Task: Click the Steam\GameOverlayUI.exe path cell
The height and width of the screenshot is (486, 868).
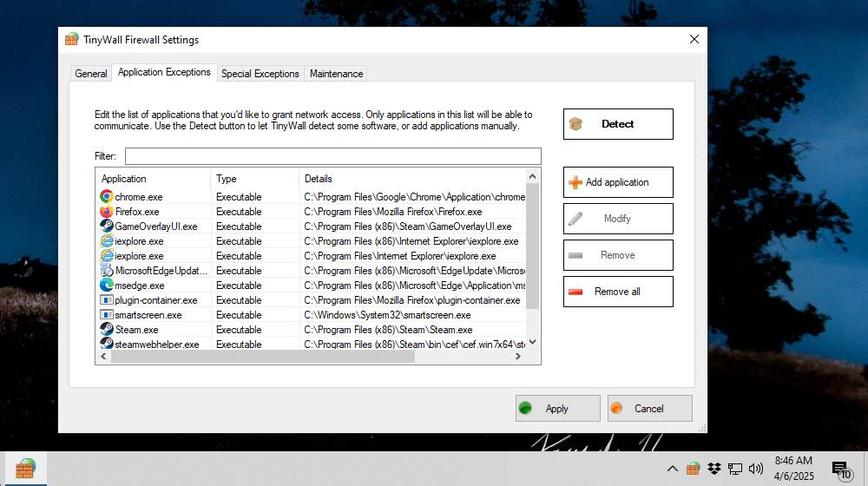Action: [x=408, y=226]
